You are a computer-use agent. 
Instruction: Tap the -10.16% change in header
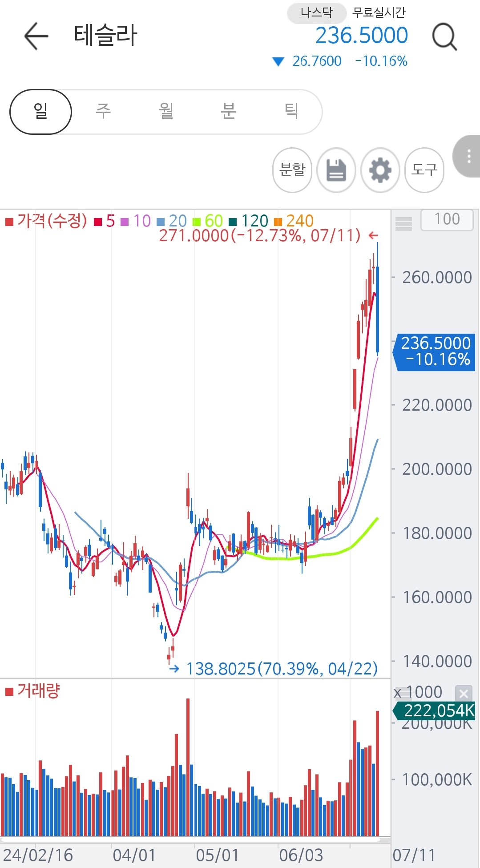(x=381, y=61)
